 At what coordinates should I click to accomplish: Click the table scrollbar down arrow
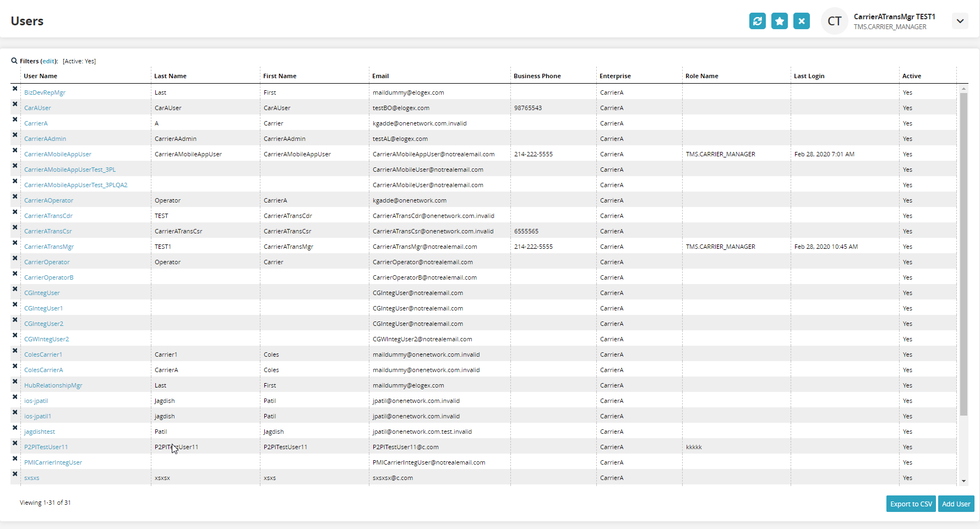click(963, 481)
